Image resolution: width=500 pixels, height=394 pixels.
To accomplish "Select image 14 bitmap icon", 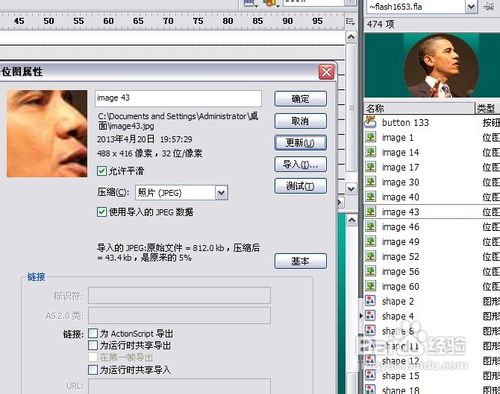I will (x=370, y=152).
